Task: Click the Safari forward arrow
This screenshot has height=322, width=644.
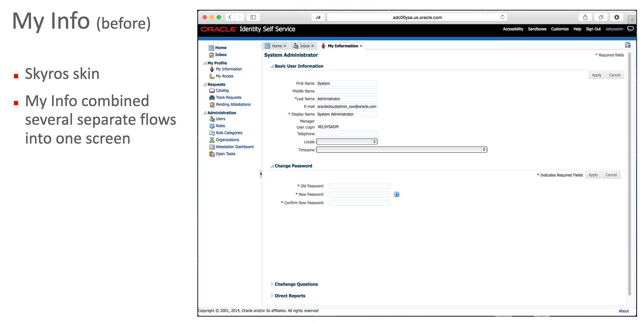Action: tap(239, 17)
